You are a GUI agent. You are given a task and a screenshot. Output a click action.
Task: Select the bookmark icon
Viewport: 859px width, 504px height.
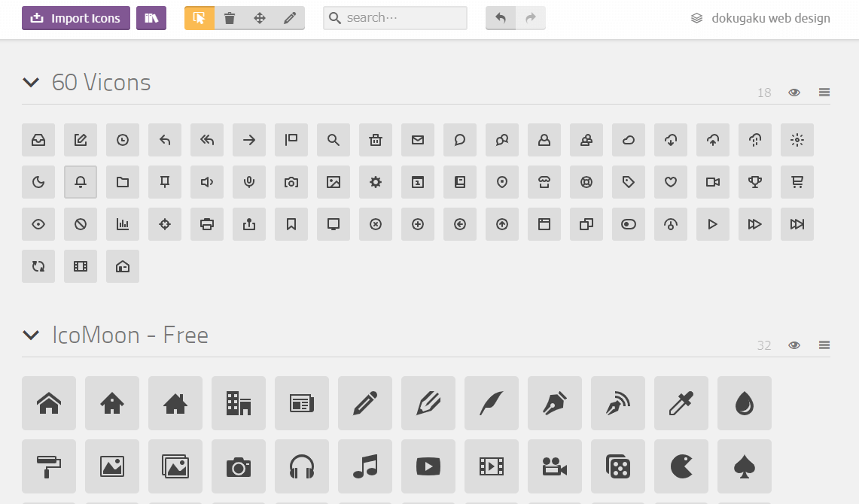click(x=291, y=224)
